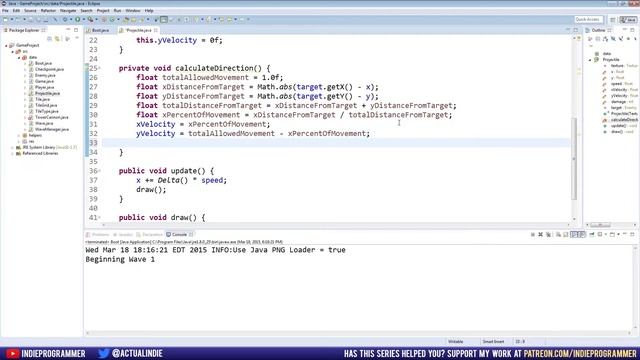
Task: Select the update() method in Outline
Action: (x=619, y=126)
